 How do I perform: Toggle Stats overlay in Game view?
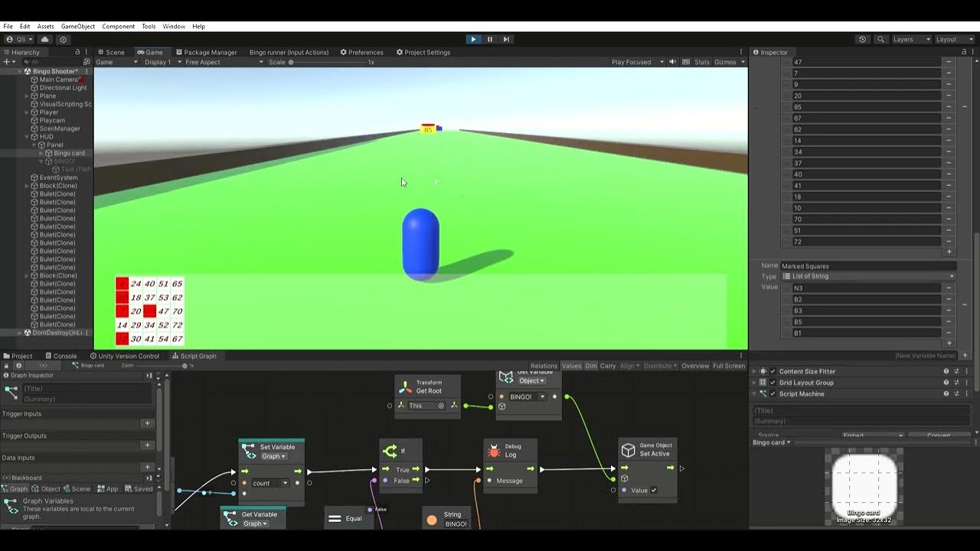702,62
